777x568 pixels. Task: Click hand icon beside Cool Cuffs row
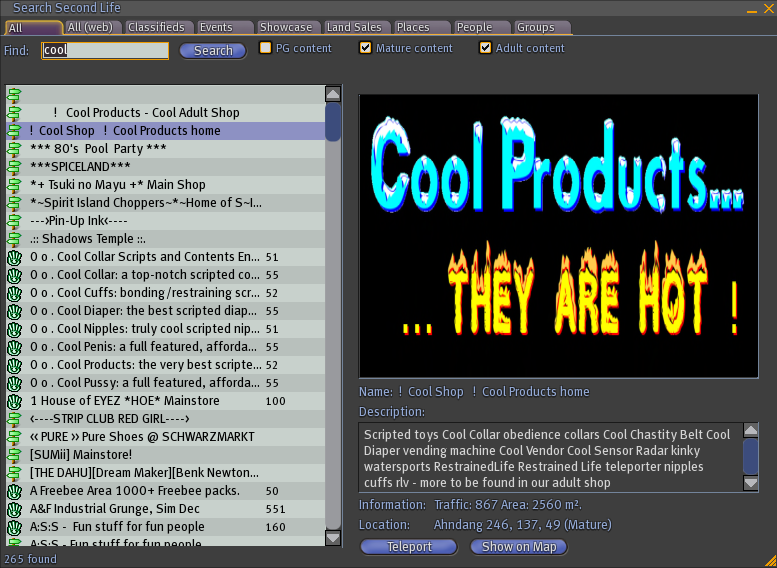tap(14, 293)
